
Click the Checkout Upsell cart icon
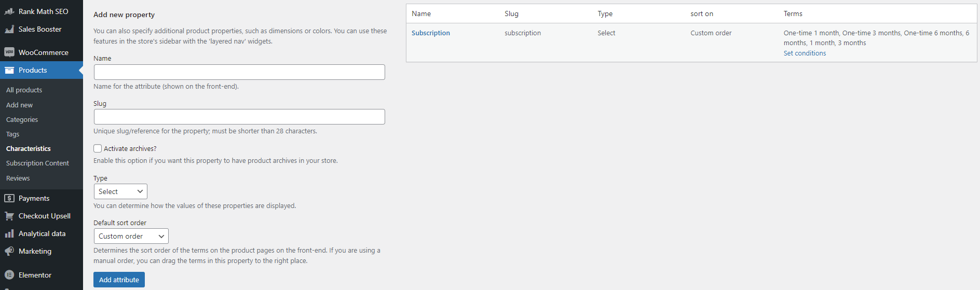(9, 216)
